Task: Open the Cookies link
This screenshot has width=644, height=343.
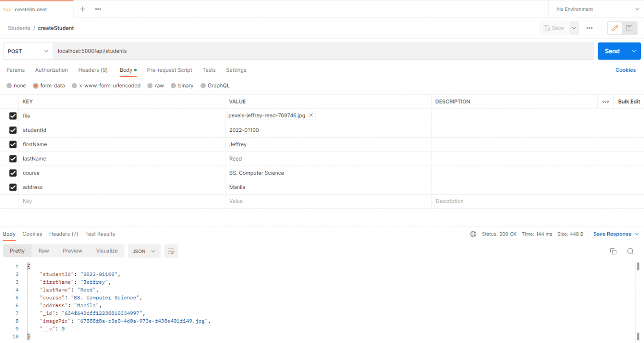Action: tap(625, 70)
